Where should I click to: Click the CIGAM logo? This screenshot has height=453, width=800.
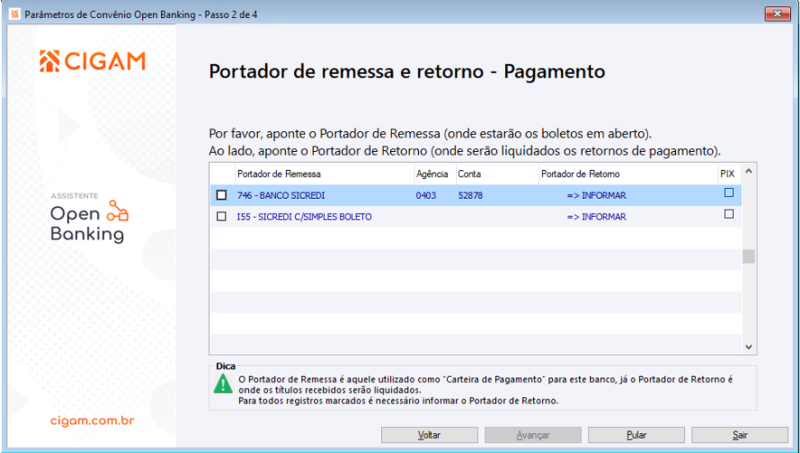pyautogui.click(x=93, y=61)
